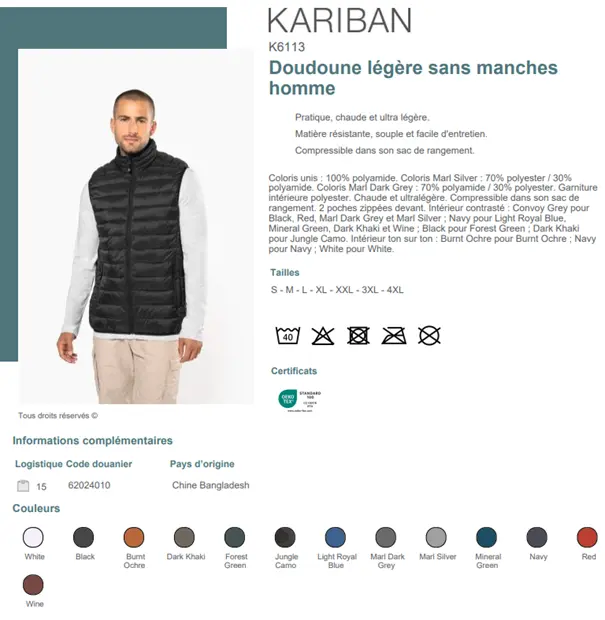The height and width of the screenshot is (620, 605).
Task: Select the Marl Silver swatch
Action: pyautogui.click(x=436, y=537)
